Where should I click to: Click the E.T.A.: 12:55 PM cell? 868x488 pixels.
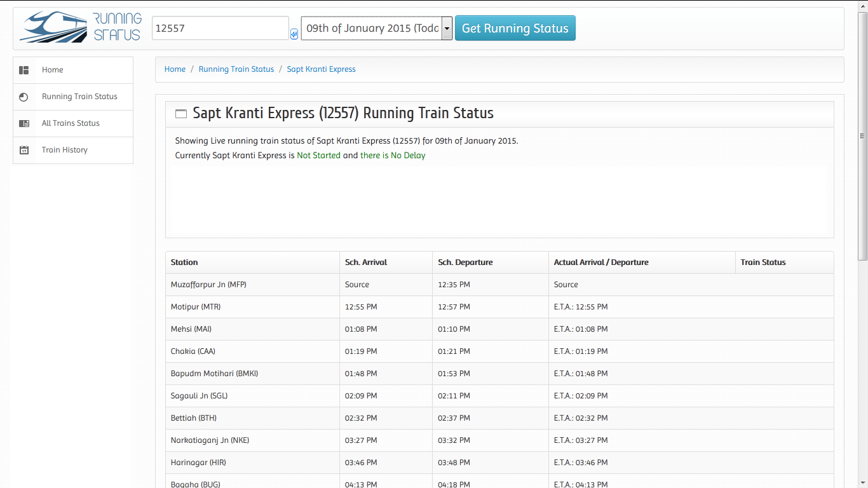642,307
